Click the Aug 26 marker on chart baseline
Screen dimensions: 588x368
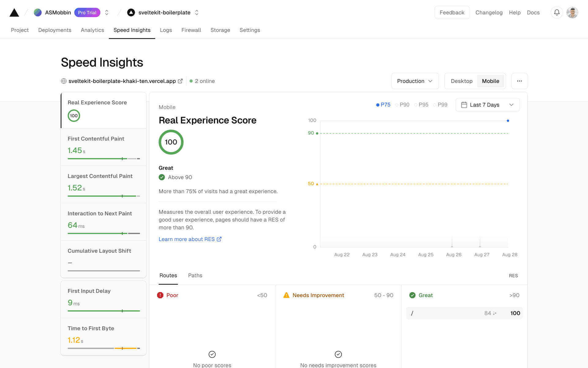pyautogui.click(x=452, y=246)
